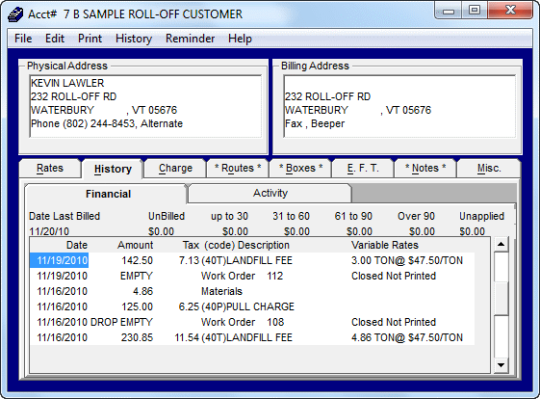
Task: Open the * Boxes * tab
Action: coord(300,168)
